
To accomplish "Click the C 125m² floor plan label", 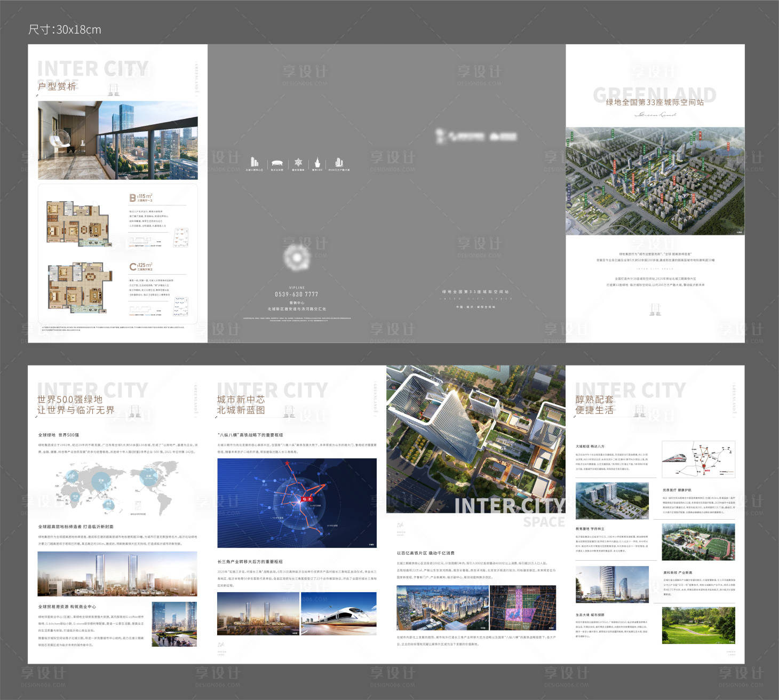I will (141, 266).
